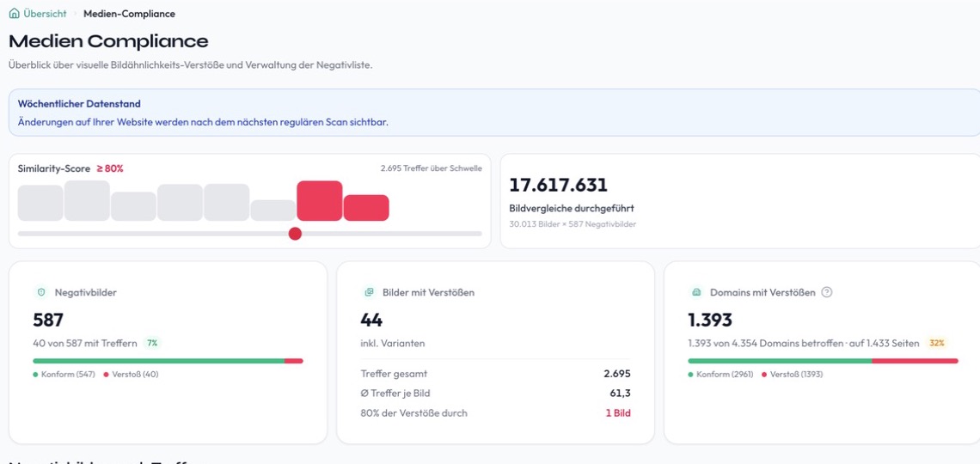Image resolution: width=980 pixels, height=464 pixels.
Task: Click the 1.393 domains count
Action: [x=710, y=321]
